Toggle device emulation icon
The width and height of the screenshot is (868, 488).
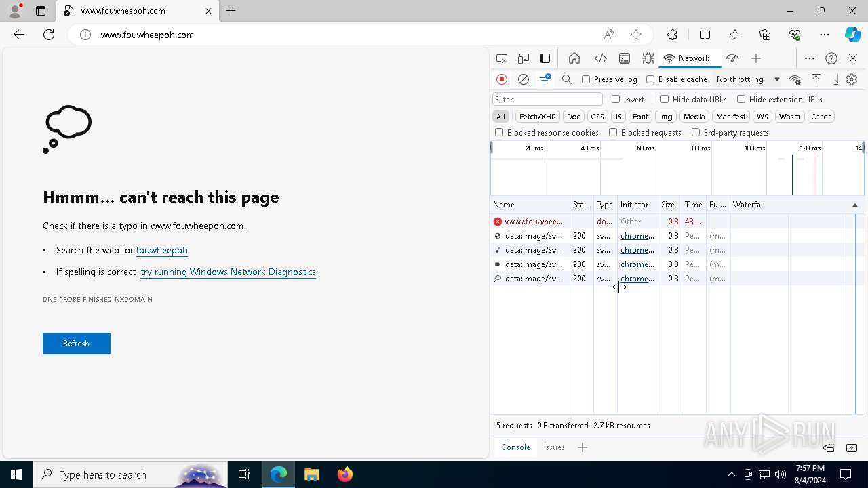click(x=524, y=58)
